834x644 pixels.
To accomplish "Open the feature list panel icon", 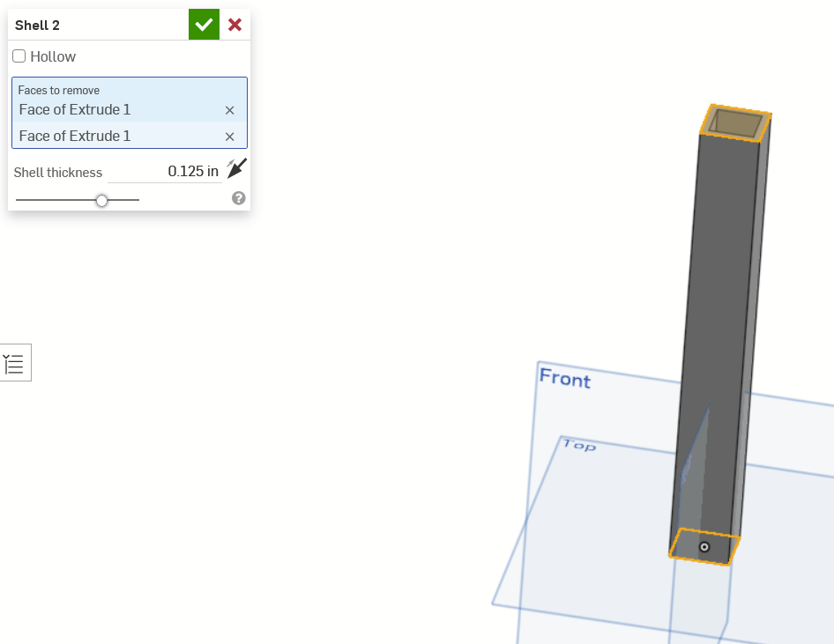I will 14,363.
